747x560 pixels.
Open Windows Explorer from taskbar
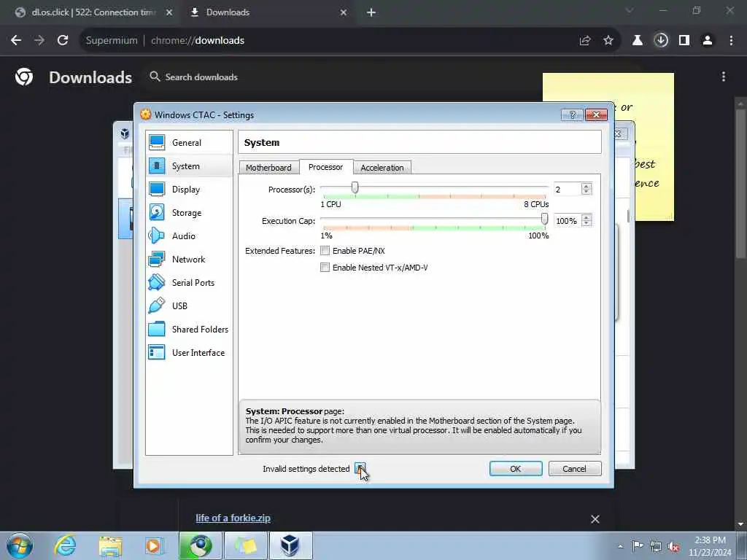point(111,545)
